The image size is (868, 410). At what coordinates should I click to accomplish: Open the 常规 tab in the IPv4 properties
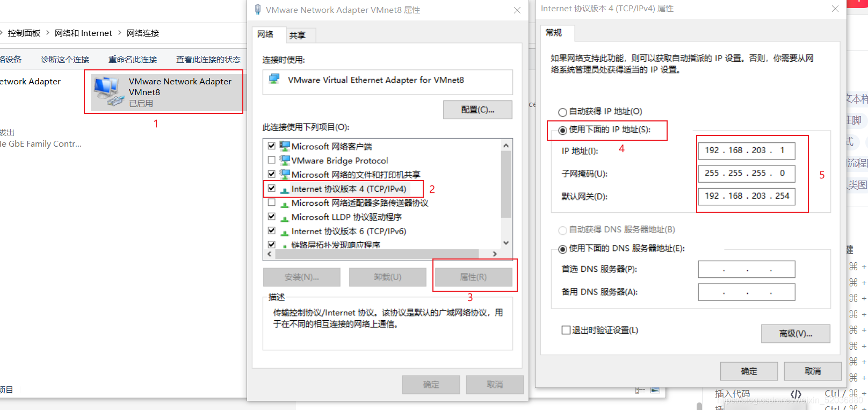(x=554, y=33)
